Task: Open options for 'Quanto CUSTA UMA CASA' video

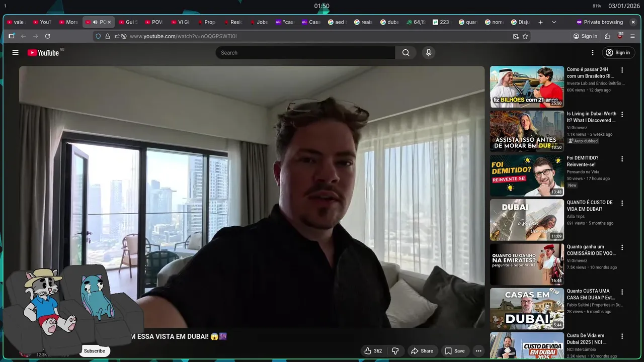Action: (x=622, y=292)
